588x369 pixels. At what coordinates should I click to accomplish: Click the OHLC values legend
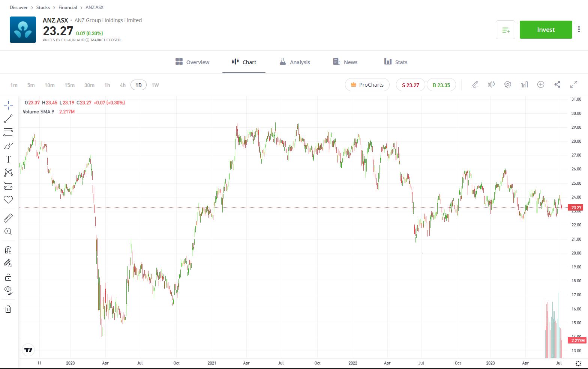coord(75,102)
